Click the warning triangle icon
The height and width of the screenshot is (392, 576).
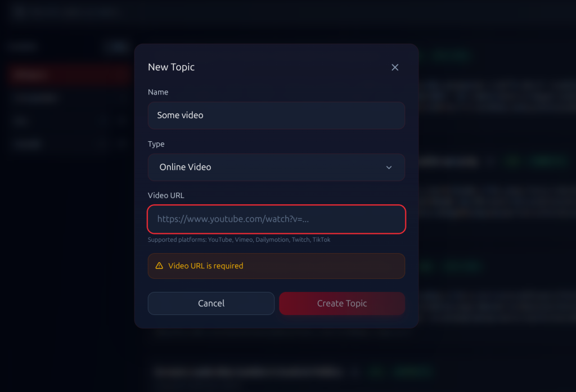pyautogui.click(x=159, y=266)
